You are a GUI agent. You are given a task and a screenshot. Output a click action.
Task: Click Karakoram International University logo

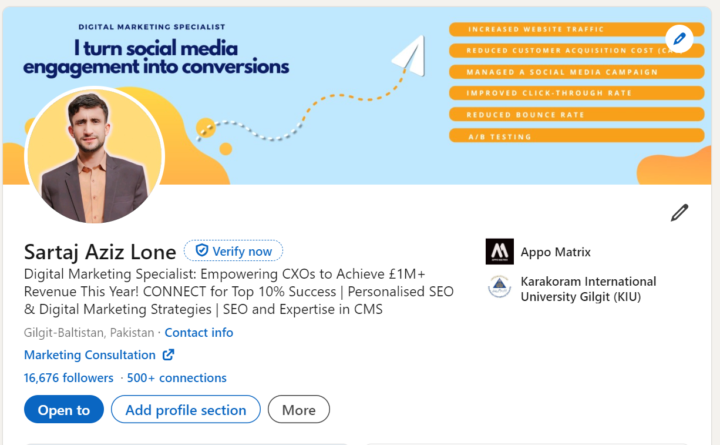[500, 287]
